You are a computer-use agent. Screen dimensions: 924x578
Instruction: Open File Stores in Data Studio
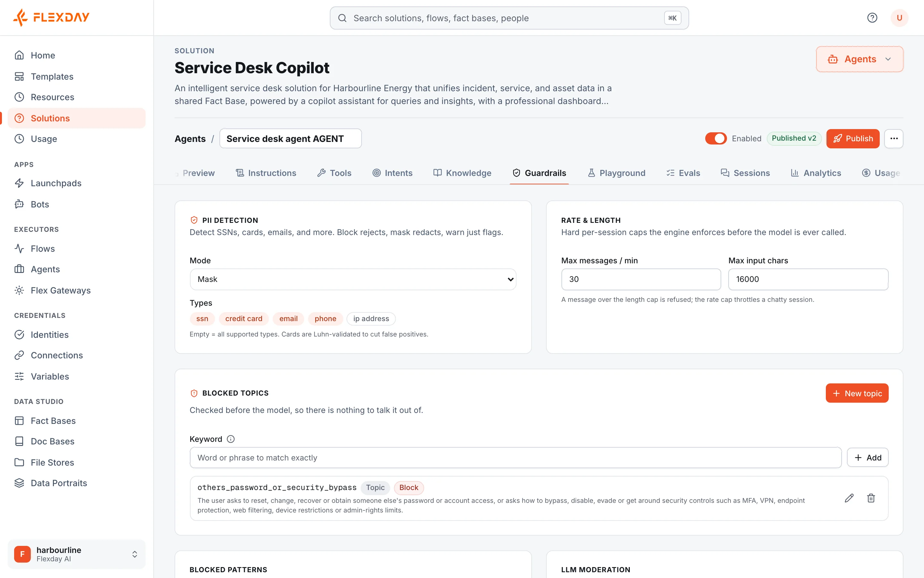click(x=76, y=462)
